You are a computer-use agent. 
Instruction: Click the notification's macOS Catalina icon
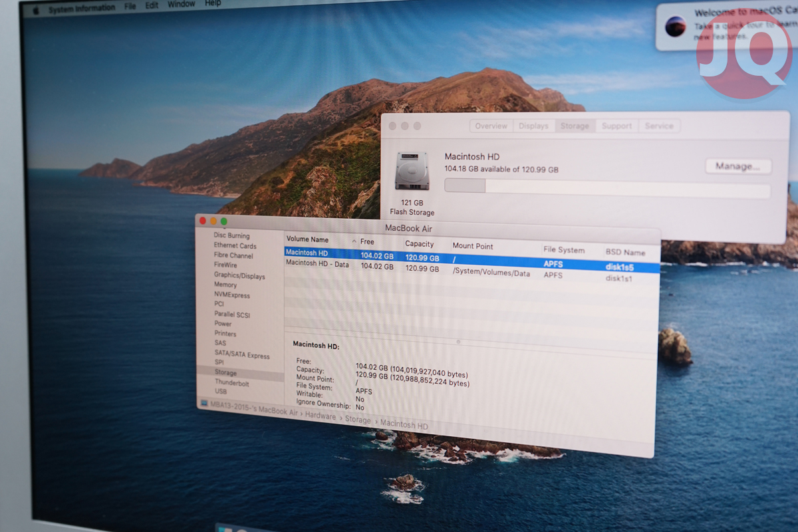tap(676, 26)
